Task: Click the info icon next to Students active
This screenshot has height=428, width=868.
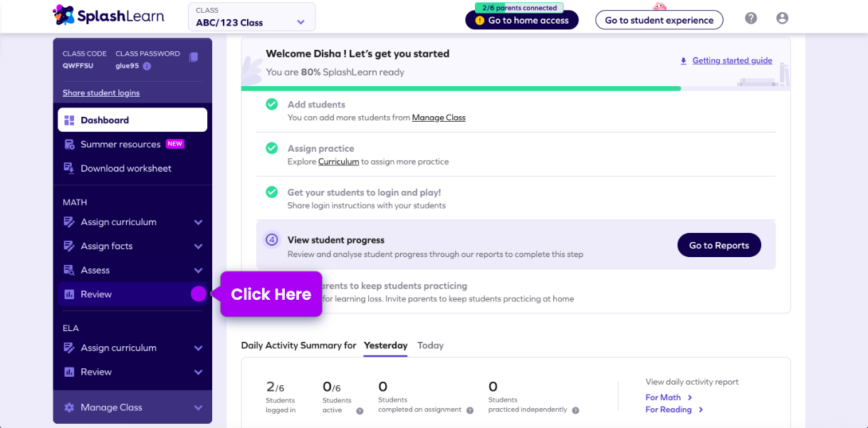Action: pos(360,411)
